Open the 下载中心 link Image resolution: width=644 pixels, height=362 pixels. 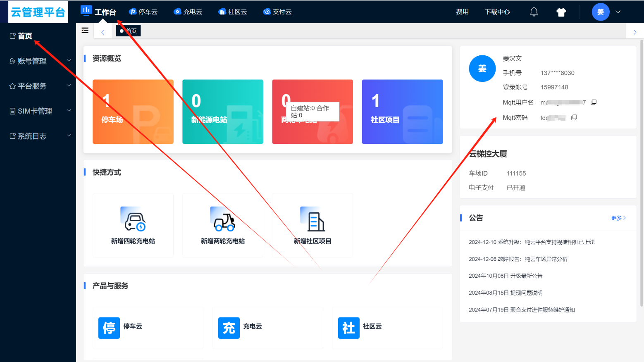point(497,12)
